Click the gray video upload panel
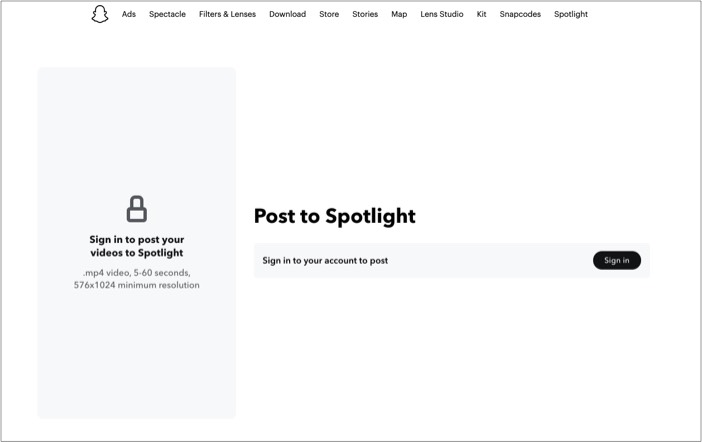This screenshot has height=442, width=702. (137, 243)
